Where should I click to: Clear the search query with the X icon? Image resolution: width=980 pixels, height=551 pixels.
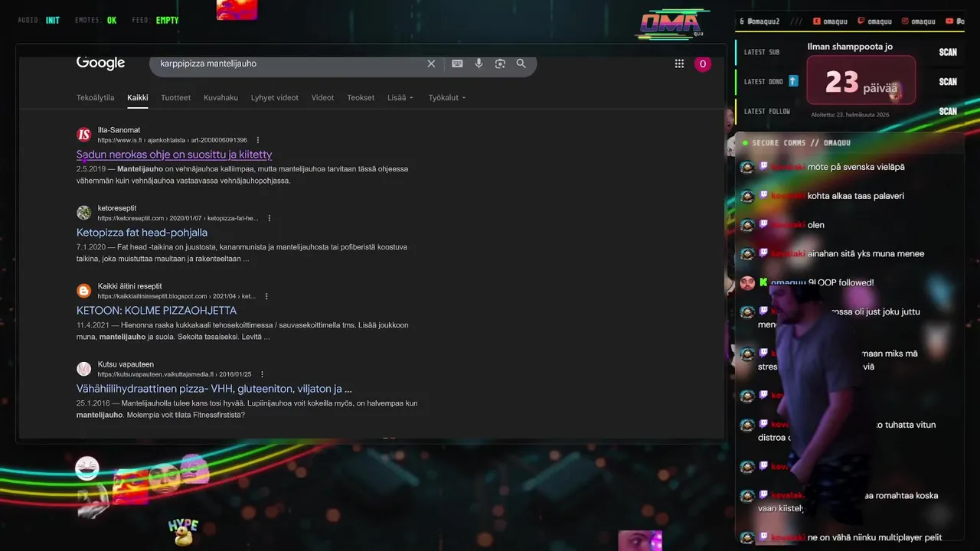coord(431,64)
